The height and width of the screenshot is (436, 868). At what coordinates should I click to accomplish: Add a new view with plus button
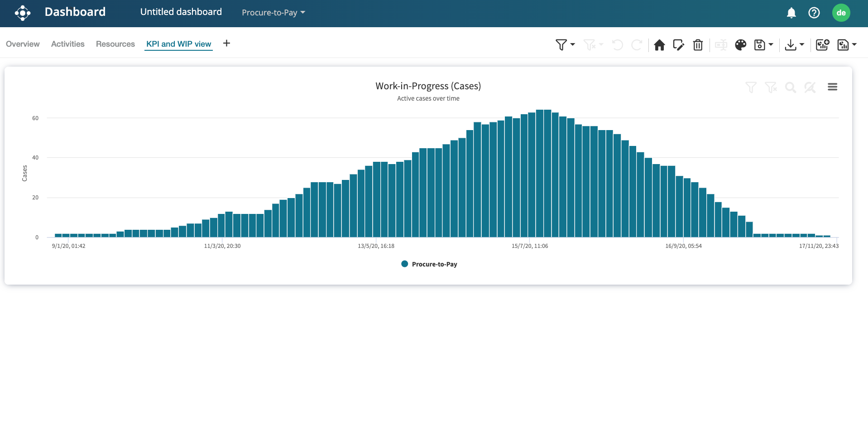(x=226, y=44)
